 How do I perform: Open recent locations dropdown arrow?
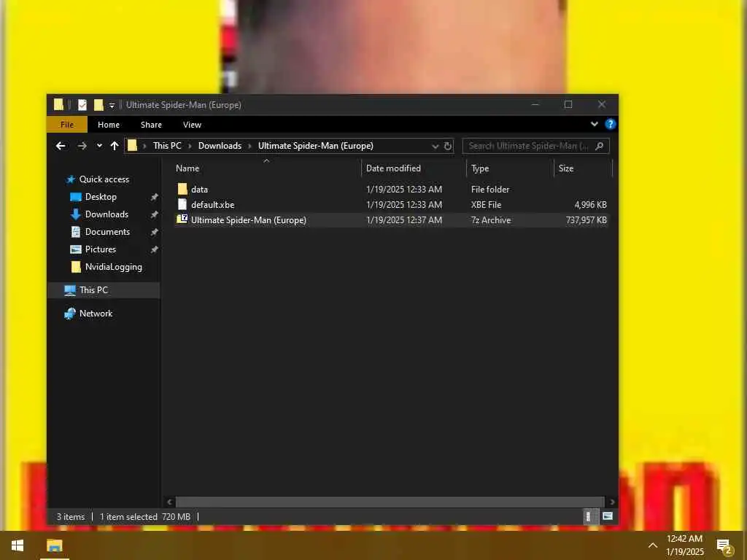[x=99, y=146]
